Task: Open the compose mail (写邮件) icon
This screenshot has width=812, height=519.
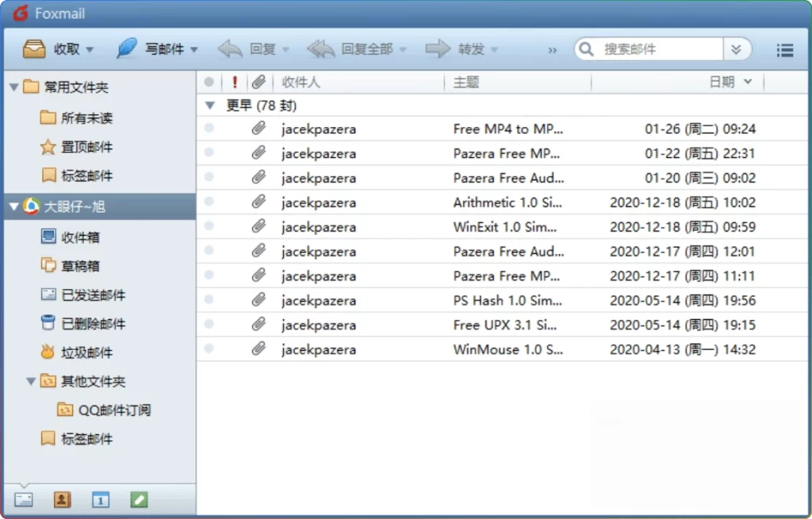Action: pyautogui.click(x=125, y=48)
